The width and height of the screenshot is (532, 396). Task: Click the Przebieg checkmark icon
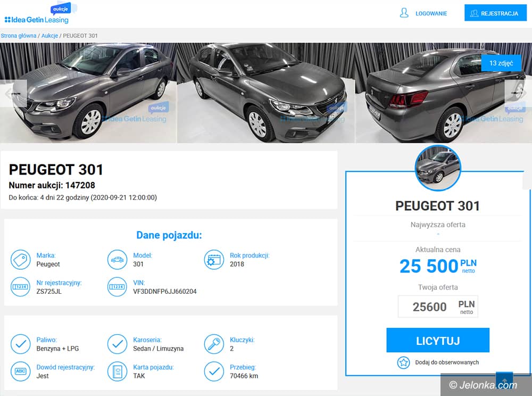coord(214,371)
